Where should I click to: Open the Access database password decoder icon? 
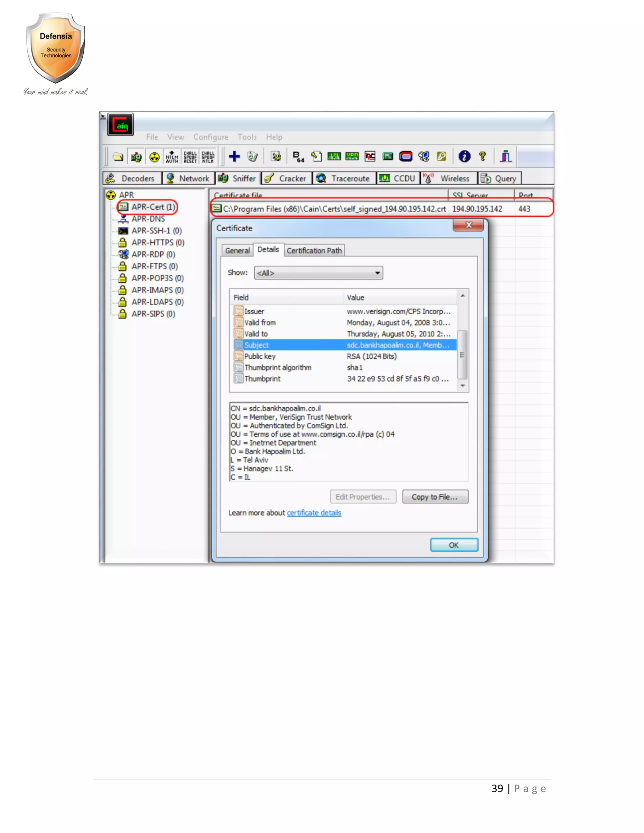click(316, 156)
